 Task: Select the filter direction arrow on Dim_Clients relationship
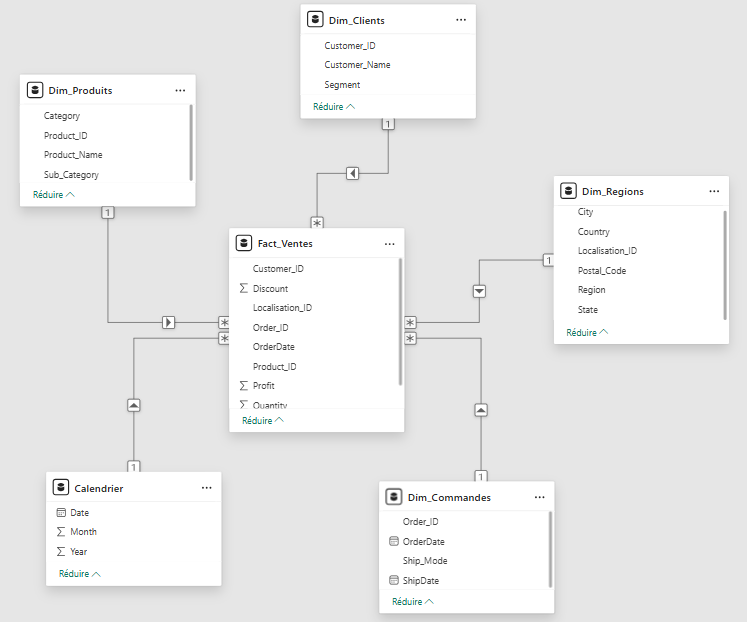353,173
